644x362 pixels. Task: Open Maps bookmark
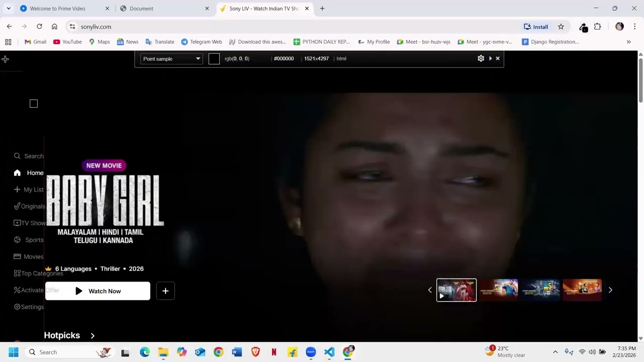click(x=99, y=42)
